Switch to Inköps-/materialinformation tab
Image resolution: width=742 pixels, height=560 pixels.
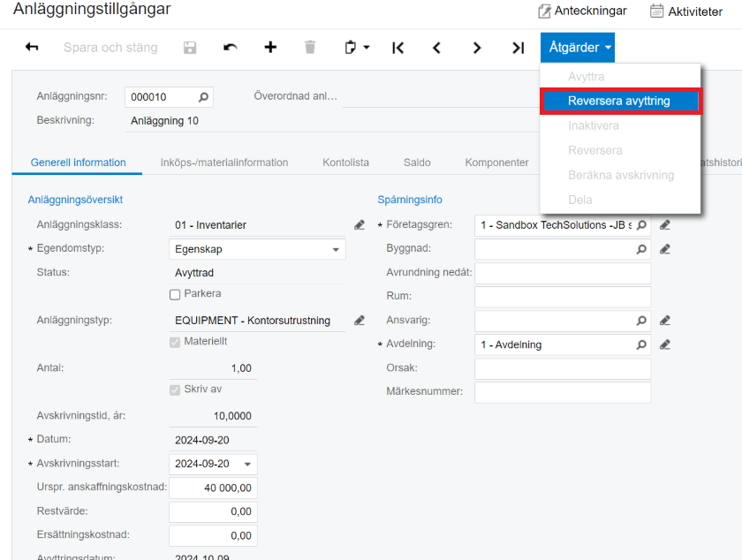click(223, 163)
